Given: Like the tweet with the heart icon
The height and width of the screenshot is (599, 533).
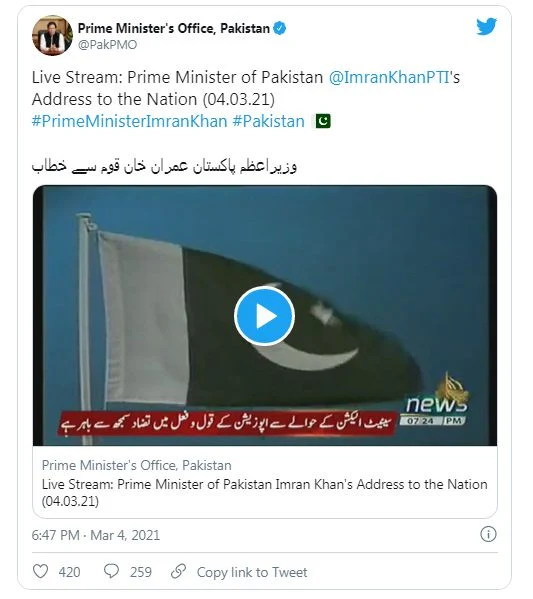Looking at the screenshot, I should pos(41,571).
